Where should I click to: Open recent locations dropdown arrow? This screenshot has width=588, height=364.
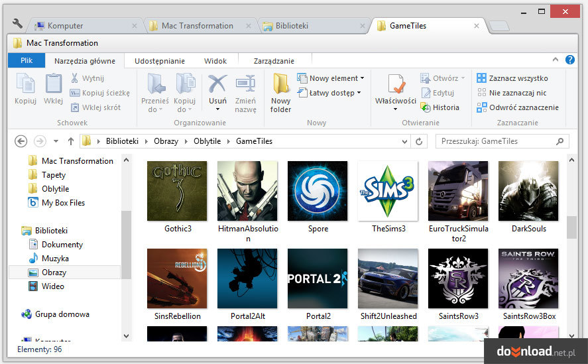pos(56,141)
